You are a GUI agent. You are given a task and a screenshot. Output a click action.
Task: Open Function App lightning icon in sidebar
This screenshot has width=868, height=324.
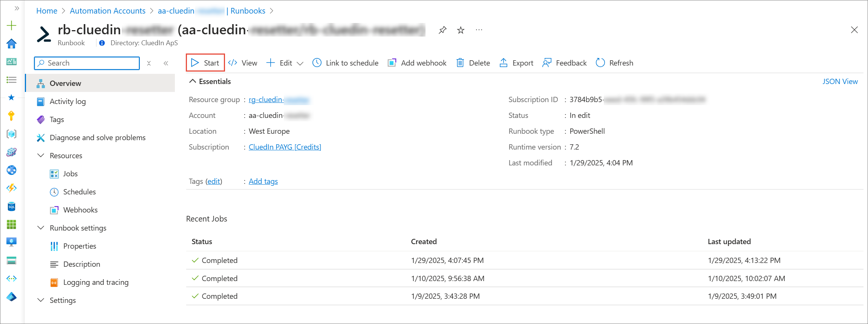pos(12,188)
